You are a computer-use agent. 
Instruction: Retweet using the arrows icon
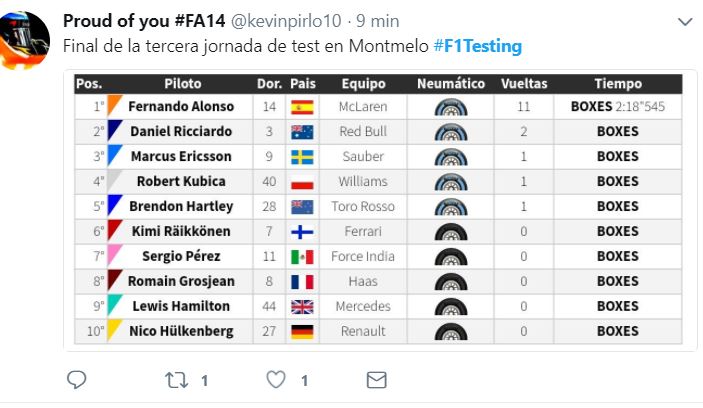coord(176,380)
